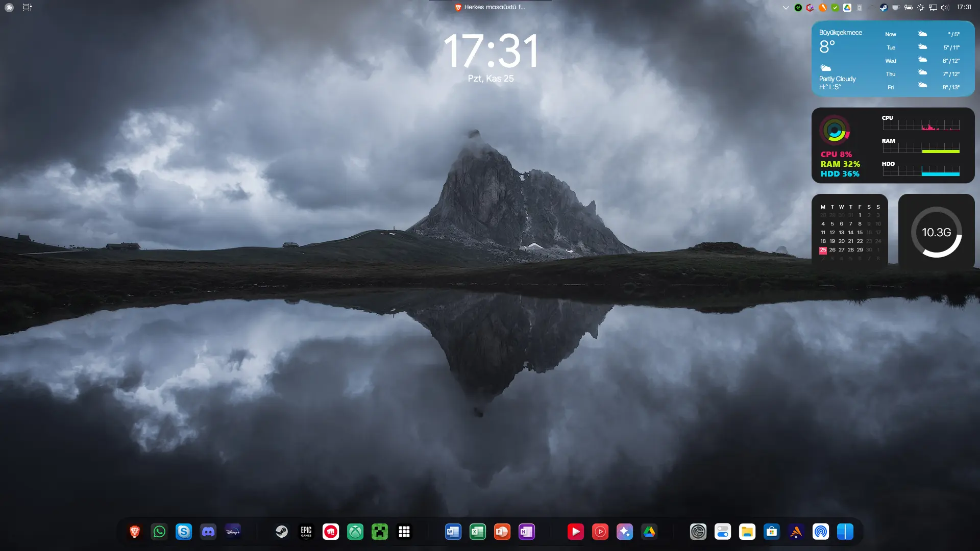This screenshot has width=980, height=551.
Task: Open Skype from the dock
Action: click(x=184, y=532)
